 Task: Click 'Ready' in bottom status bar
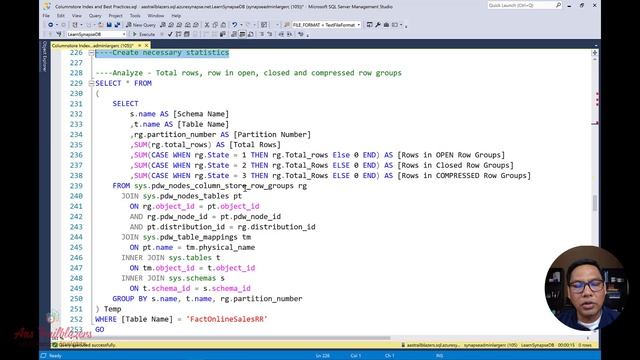[55, 356]
